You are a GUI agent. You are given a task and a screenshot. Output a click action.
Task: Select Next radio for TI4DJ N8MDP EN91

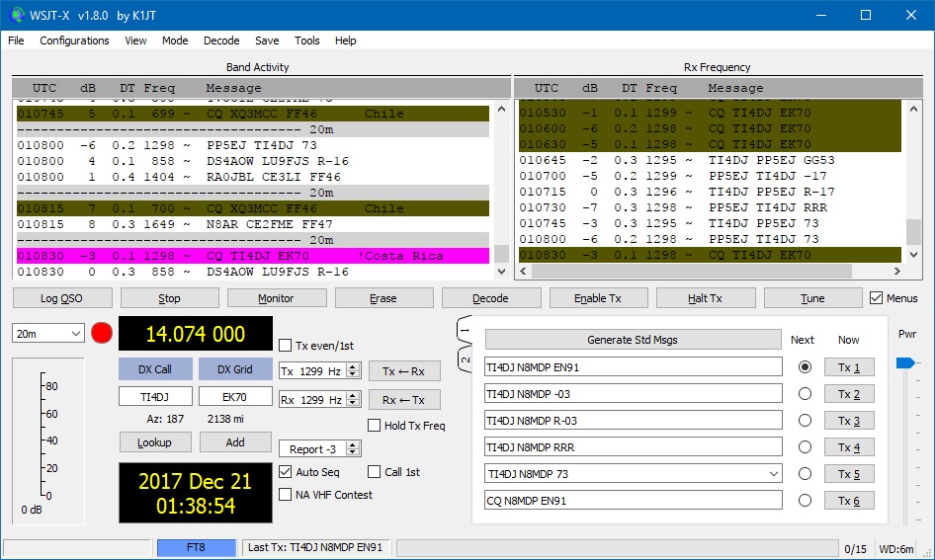click(805, 367)
